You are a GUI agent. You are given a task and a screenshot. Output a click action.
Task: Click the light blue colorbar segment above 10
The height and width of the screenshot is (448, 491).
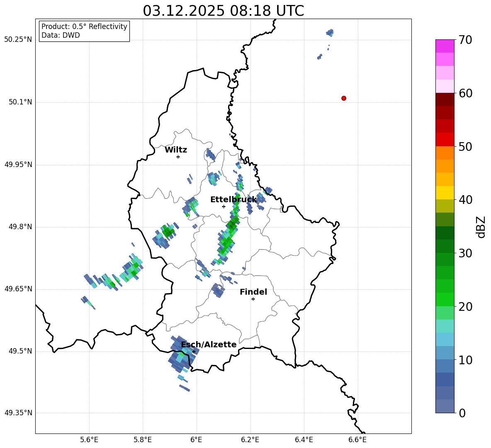[445, 353]
